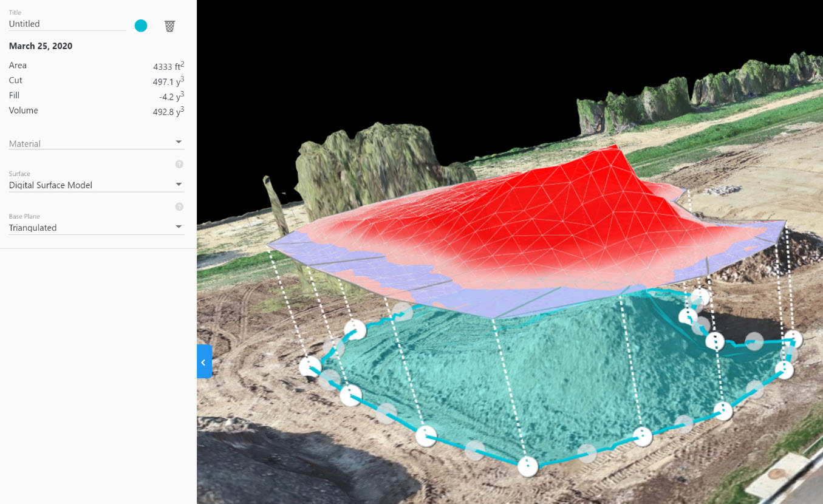Screen dimensions: 823x504
Task: Select the bottom-most white polygon vertex
Action: (528, 466)
